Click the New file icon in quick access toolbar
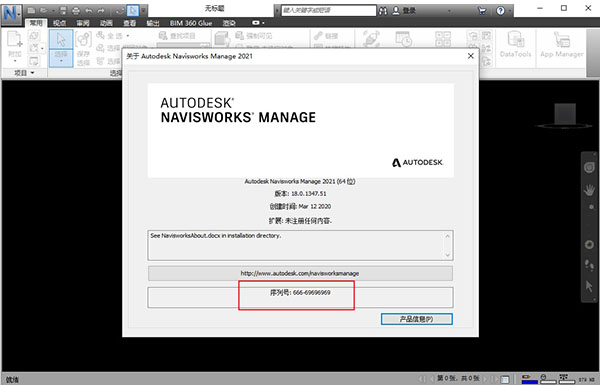 32,11
